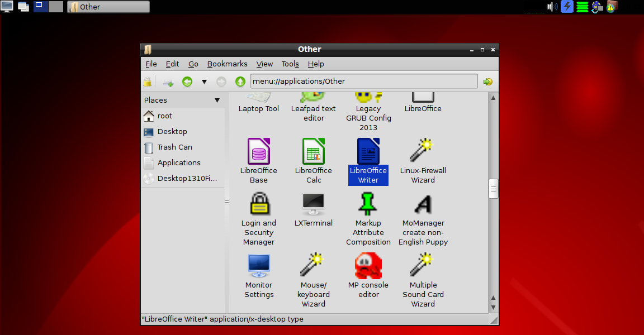Viewport: 644px width, 335px height.
Task: Open the Help menu
Action: (x=316, y=64)
